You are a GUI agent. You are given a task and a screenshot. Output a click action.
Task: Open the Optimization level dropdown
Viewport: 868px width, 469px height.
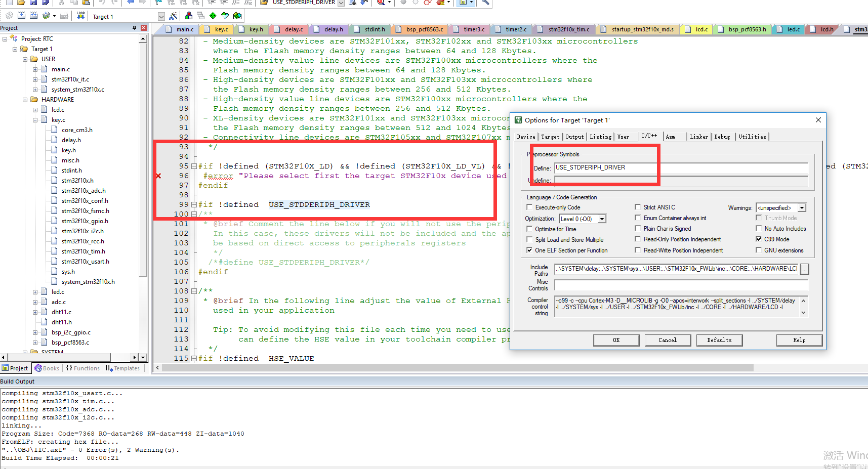pyautogui.click(x=602, y=219)
